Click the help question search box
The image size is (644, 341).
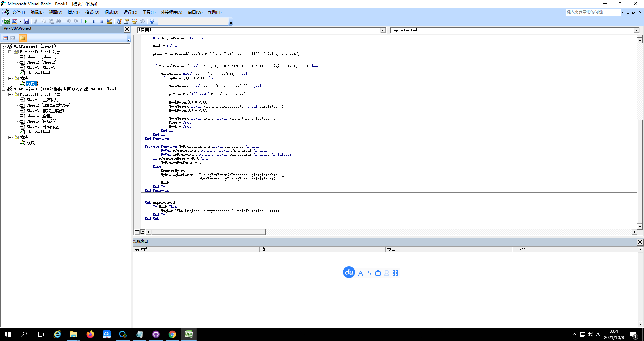click(x=592, y=12)
